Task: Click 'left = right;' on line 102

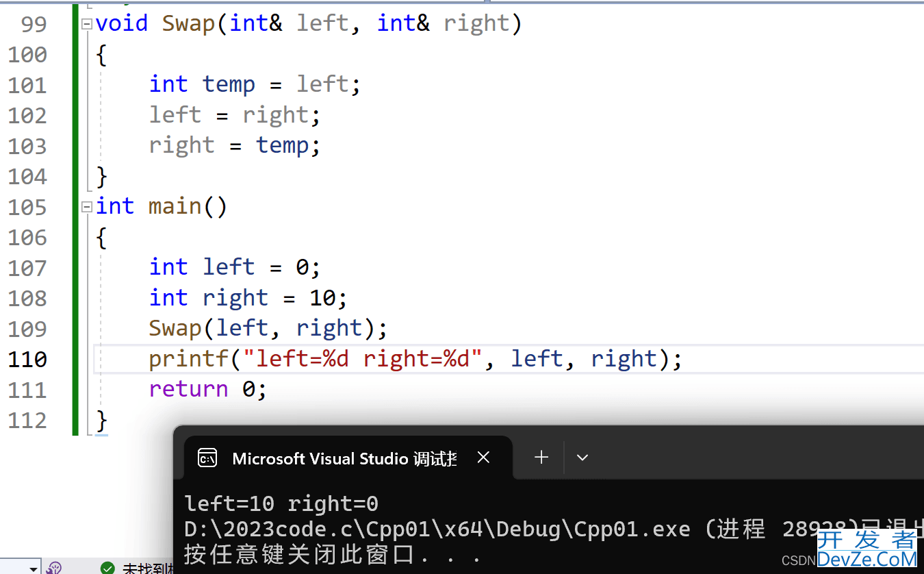Action: (235, 114)
